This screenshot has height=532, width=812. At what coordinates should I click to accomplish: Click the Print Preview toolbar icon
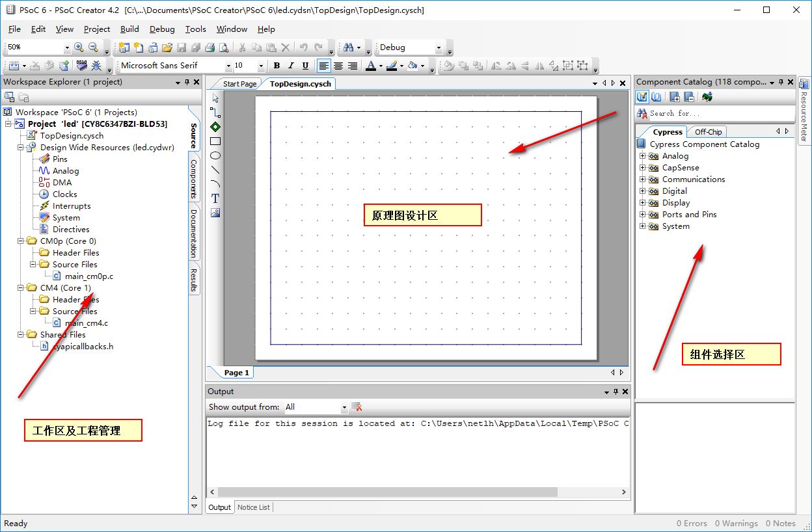(x=224, y=47)
